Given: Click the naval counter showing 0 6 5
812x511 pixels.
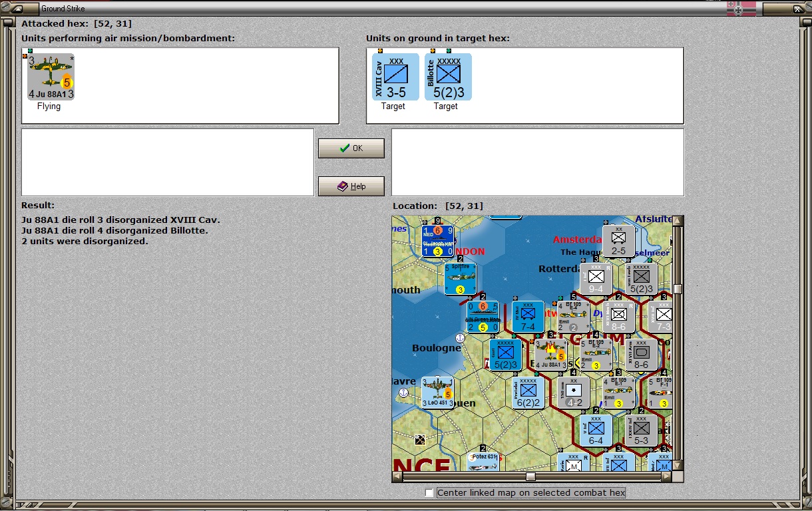Looking at the screenshot, I should 483,317.
